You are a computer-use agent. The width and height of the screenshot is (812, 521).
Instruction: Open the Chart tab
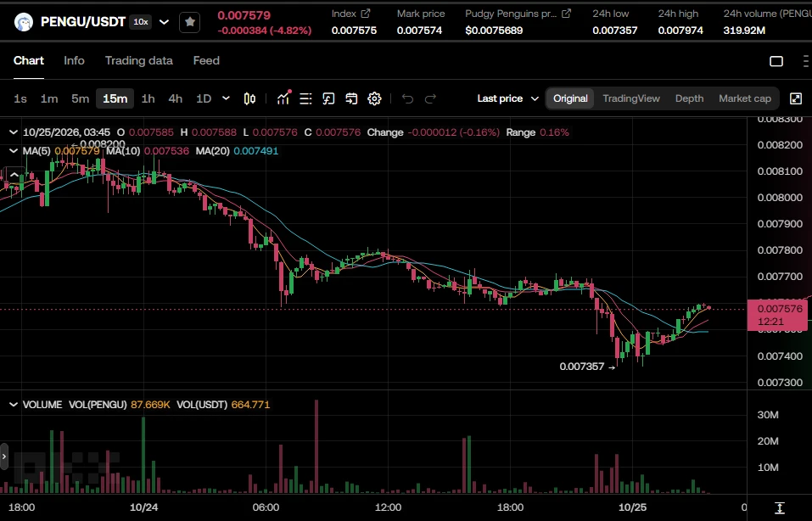(x=29, y=60)
